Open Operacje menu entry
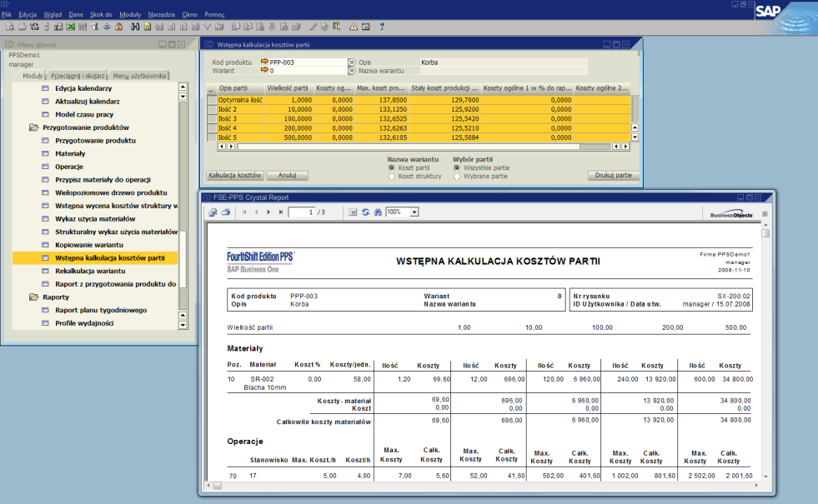The width and height of the screenshot is (818, 504). coord(69,167)
